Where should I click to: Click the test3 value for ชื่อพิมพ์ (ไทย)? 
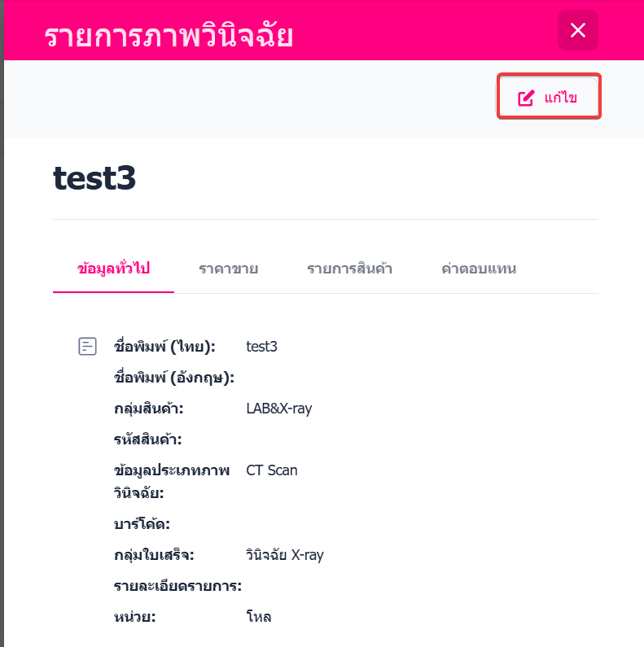(x=262, y=347)
